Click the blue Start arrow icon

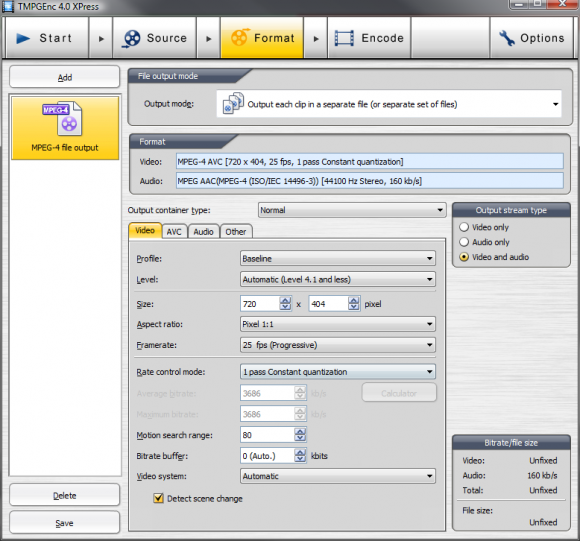coord(23,38)
